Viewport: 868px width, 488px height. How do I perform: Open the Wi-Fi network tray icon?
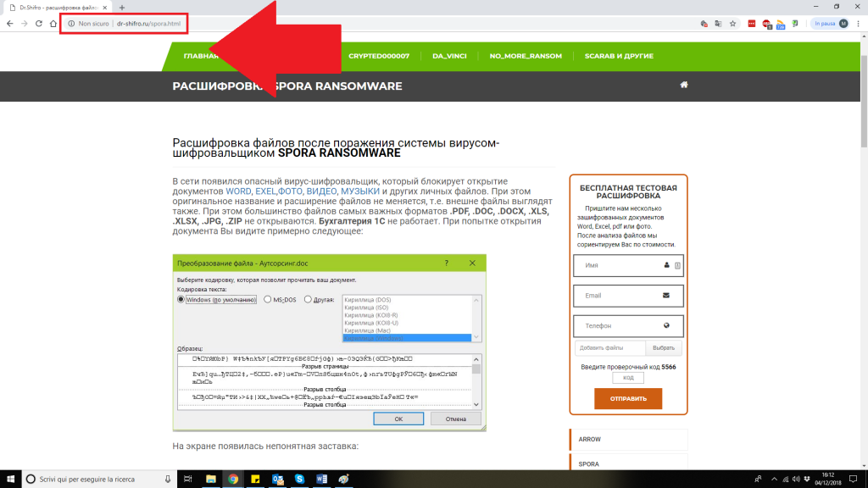pyautogui.click(x=786, y=480)
